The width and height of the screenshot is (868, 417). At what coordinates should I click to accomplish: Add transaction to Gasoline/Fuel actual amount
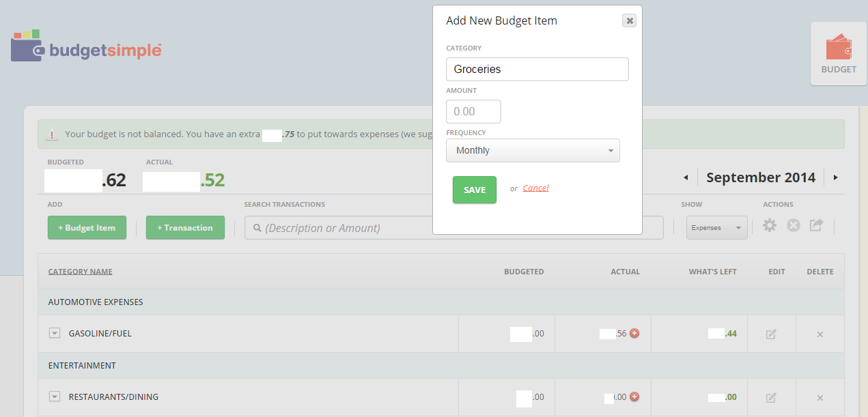pos(634,334)
